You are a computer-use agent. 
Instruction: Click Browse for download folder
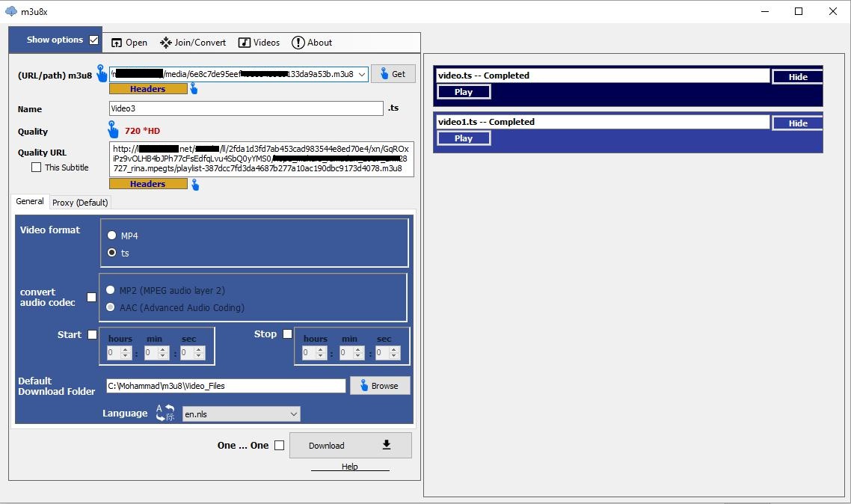click(380, 386)
